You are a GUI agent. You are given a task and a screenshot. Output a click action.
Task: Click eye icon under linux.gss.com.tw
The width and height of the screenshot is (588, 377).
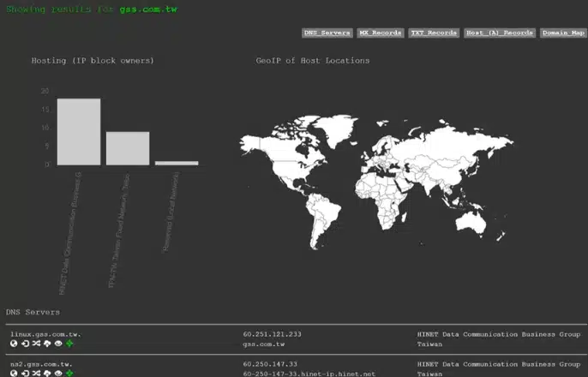click(58, 344)
